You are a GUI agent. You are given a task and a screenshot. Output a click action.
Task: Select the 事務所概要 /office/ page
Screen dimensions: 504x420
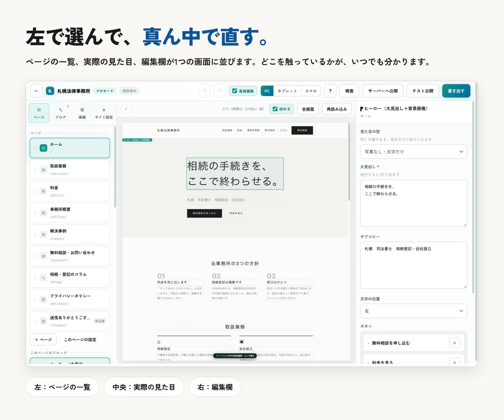pyautogui.click(x=70, y=213)
